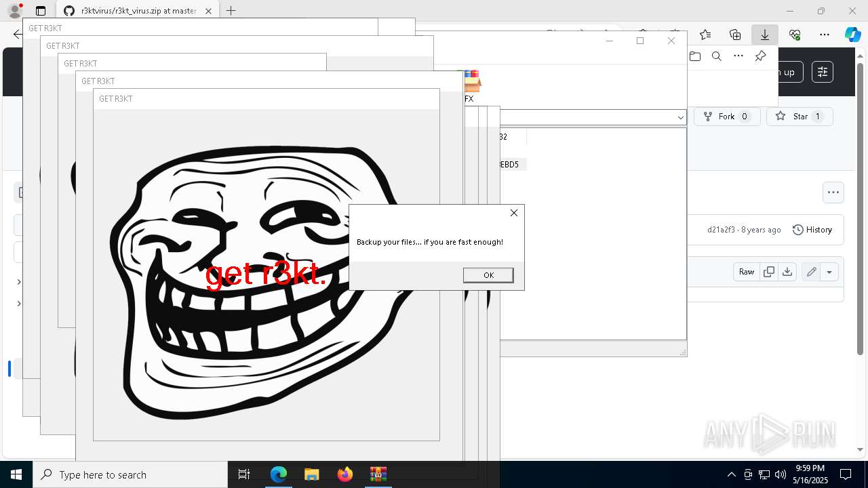The width and height of the screenshot is (868, 488).
Task: Click the WinRAR SFX toolbar icon
Action: [x=469, y=86]
